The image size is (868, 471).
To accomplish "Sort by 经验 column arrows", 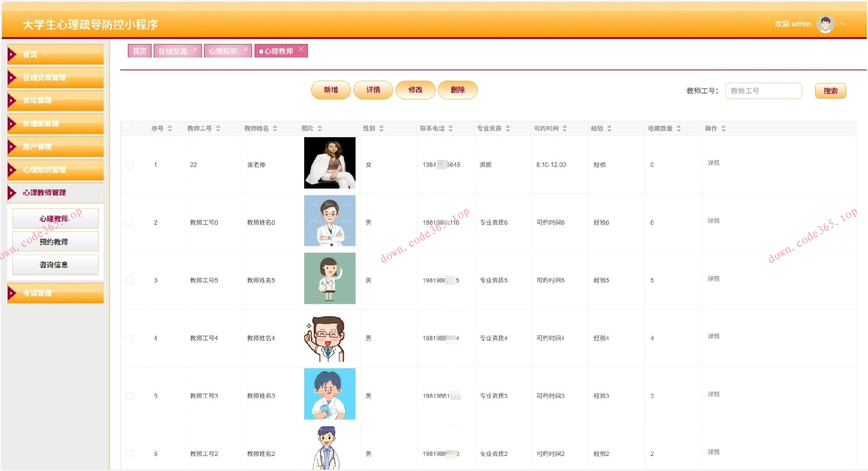I will pos(609,128).
